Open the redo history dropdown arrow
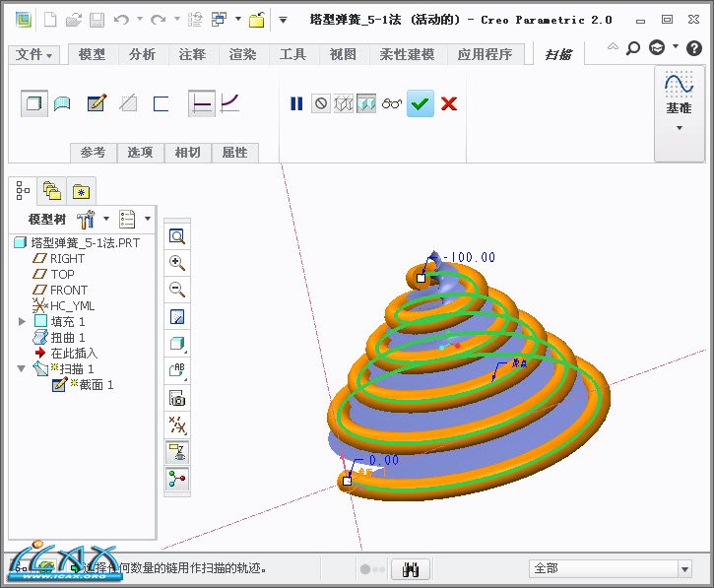The width and height of the screenshot is (714, 588). (176, 19)
